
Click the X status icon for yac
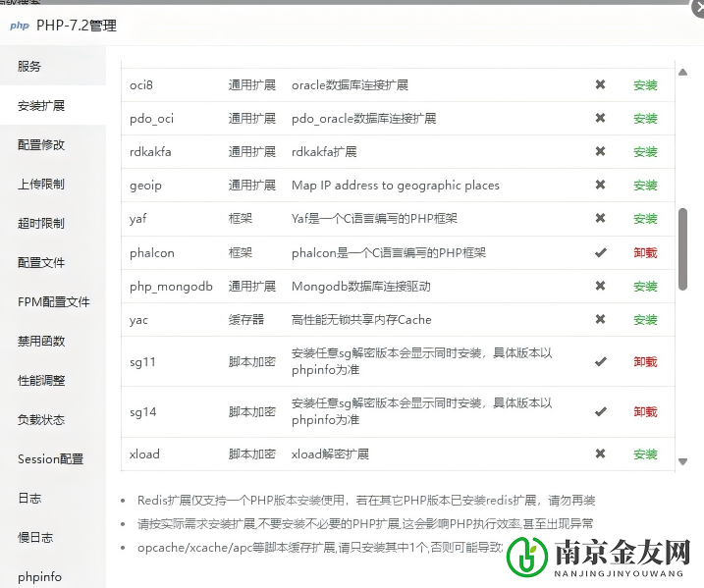600,319
